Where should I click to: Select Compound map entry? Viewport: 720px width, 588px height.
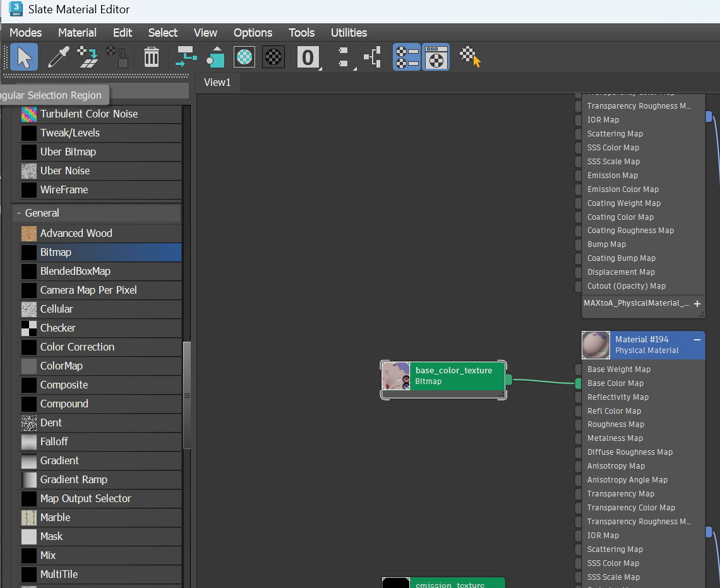[x=100, y=404]
